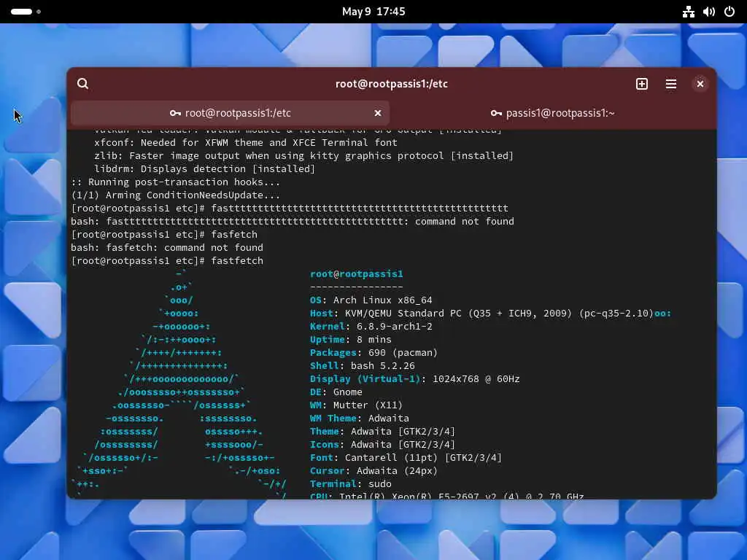
Task: Click the key icon on the passis1 tab
Action: coord(496,113)
